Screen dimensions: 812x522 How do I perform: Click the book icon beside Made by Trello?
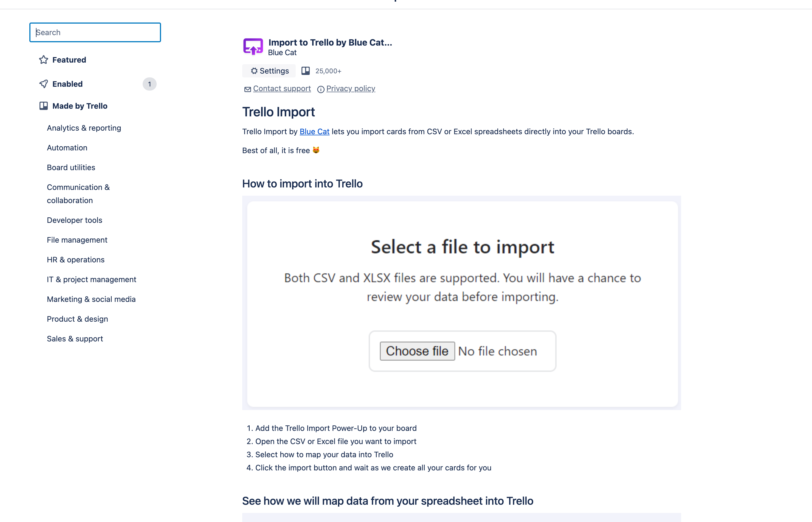[43, 106]
